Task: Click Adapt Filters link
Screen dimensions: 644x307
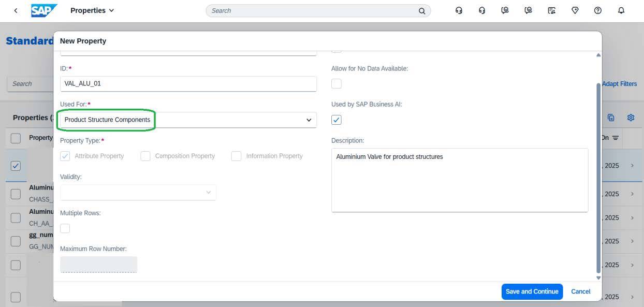Action: coord(619,84)
